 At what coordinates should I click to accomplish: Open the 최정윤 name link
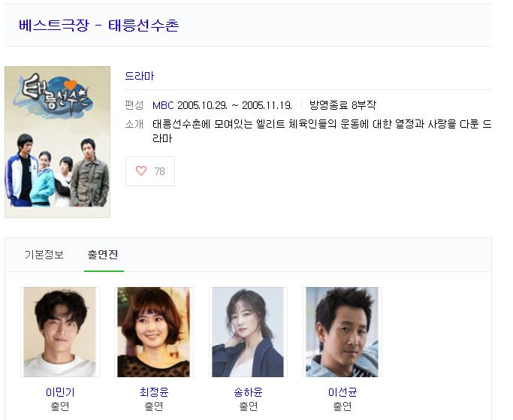click(154, 392)
